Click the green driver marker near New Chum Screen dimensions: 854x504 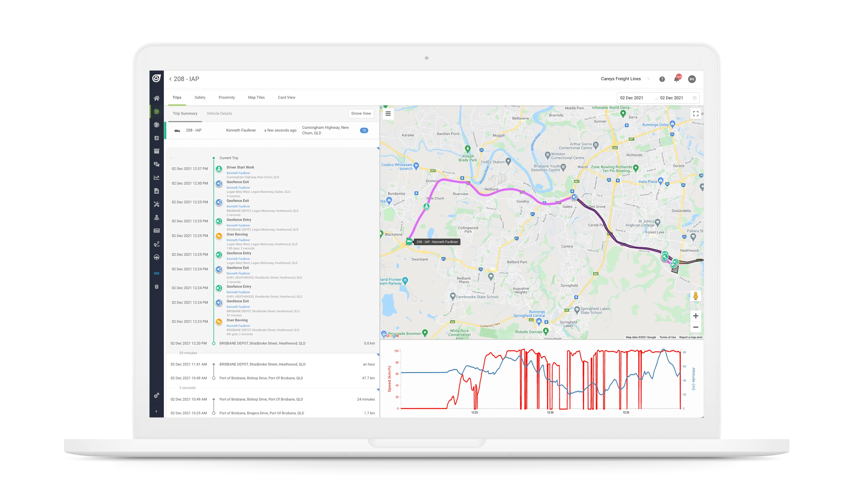pos(426,206)
